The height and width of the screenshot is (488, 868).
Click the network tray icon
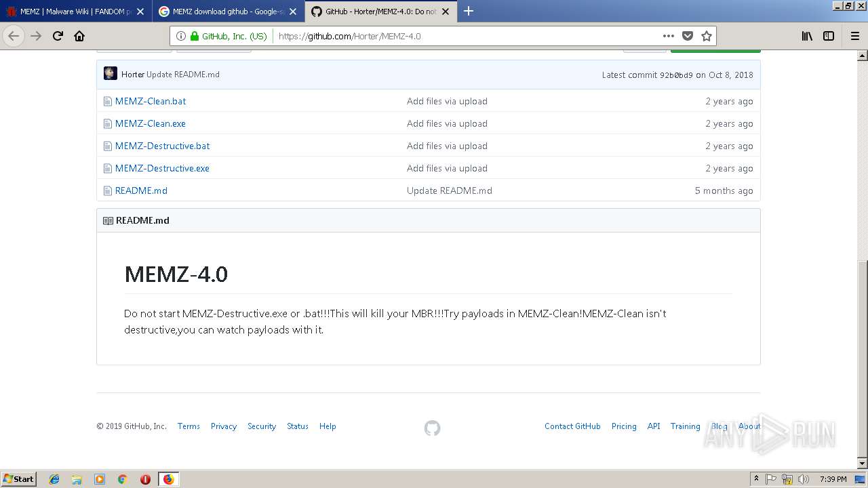(x=787, y=479)
